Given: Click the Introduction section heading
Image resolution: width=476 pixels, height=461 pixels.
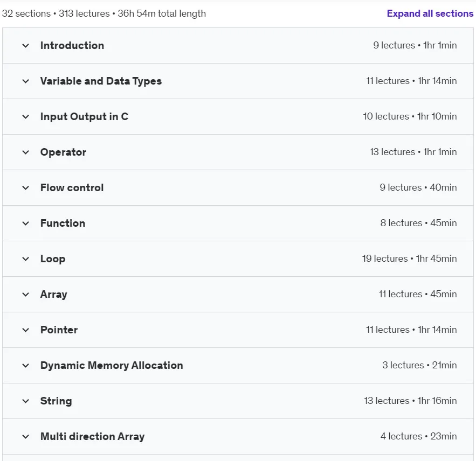Looking at the screenshot, I should click(72, 45).
